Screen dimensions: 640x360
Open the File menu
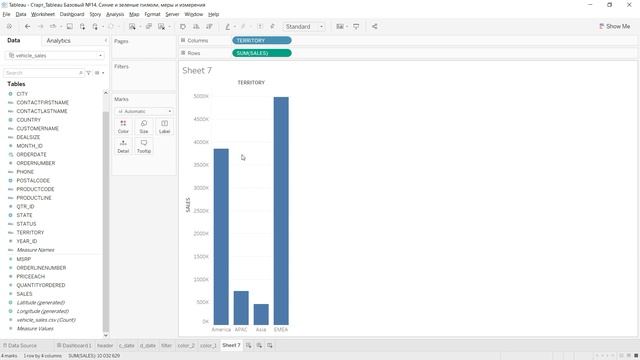(7, 14)
